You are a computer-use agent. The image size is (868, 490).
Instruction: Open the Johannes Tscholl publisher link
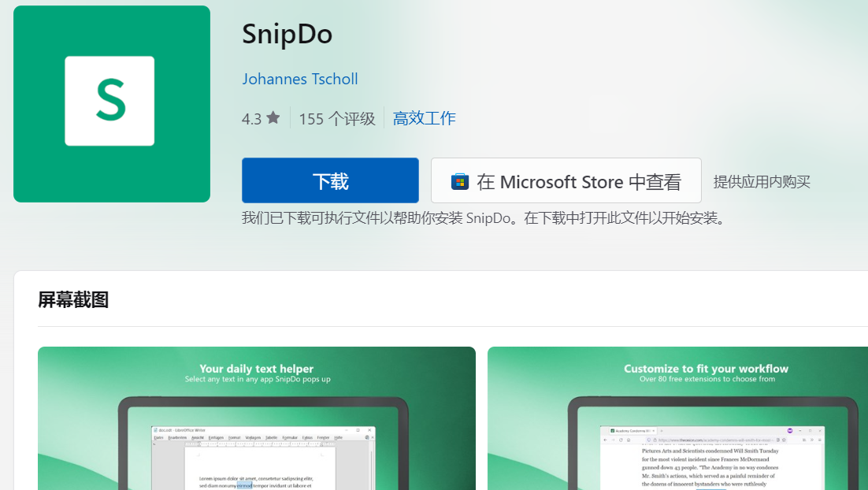click(299, 79)
